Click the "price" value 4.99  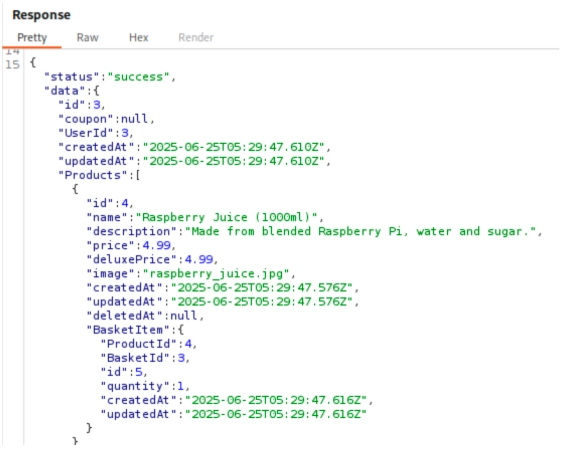pos(156,245)
